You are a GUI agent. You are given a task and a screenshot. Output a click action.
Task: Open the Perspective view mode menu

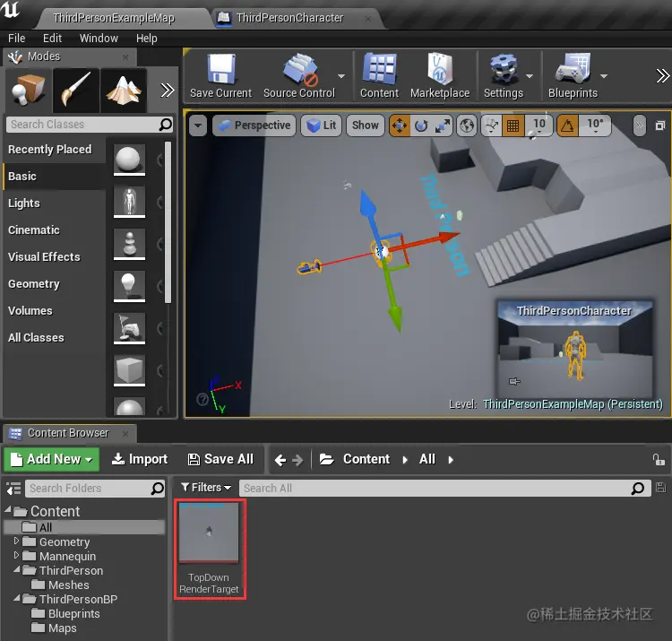pyautogui.click(x=254, y=126)
